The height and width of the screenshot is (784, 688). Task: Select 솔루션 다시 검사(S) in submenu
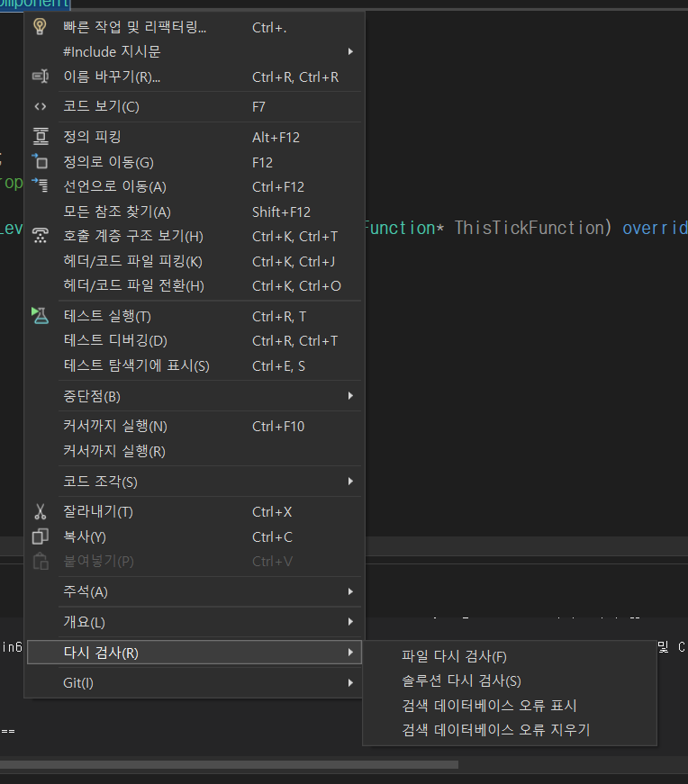coord(510,680)
